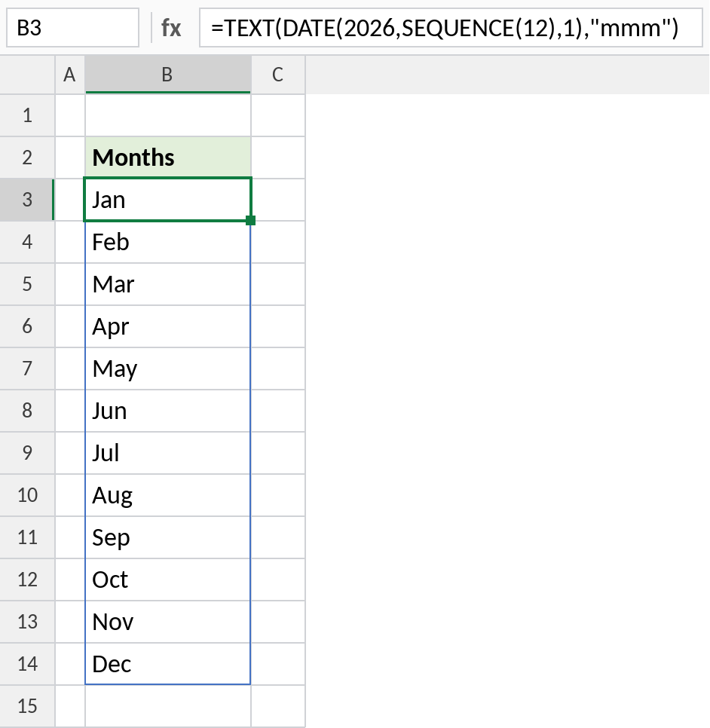Select row 1 header

[x=27, y=115]
